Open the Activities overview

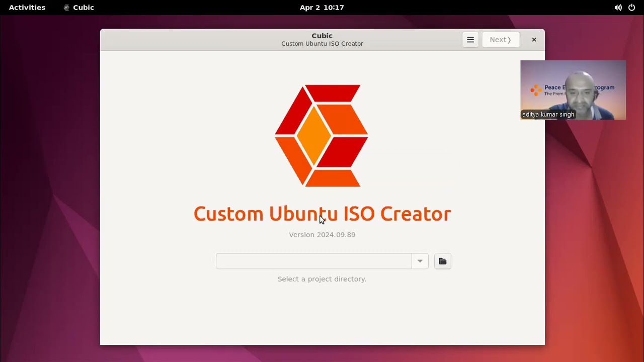[x=27, y=8]
